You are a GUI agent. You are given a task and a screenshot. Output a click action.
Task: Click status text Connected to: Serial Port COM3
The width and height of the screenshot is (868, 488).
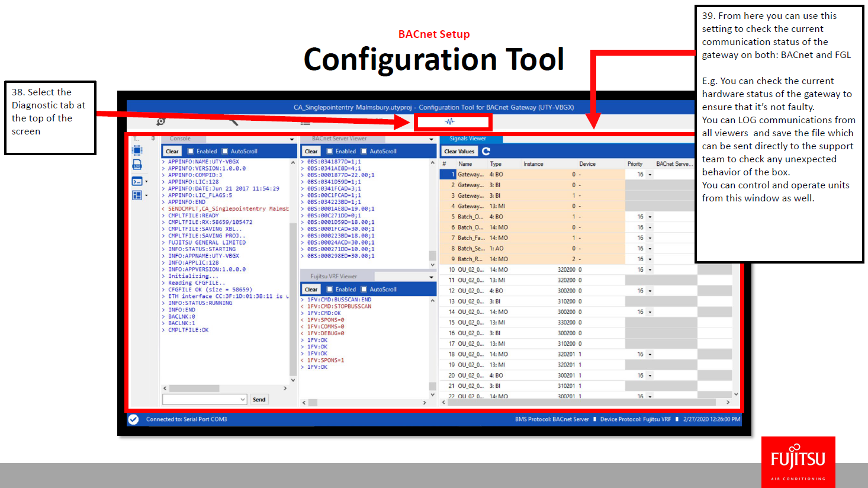tap(187, 419)
